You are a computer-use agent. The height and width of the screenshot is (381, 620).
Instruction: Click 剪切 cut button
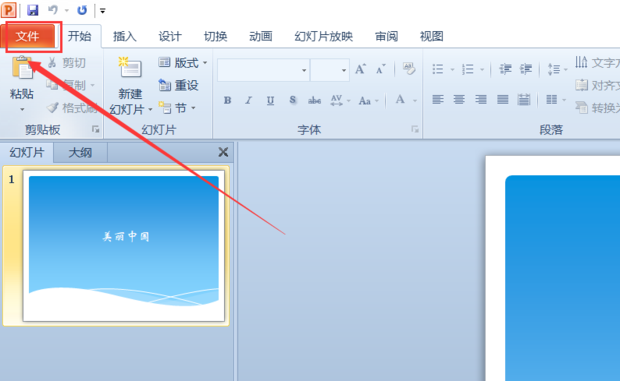66,63
